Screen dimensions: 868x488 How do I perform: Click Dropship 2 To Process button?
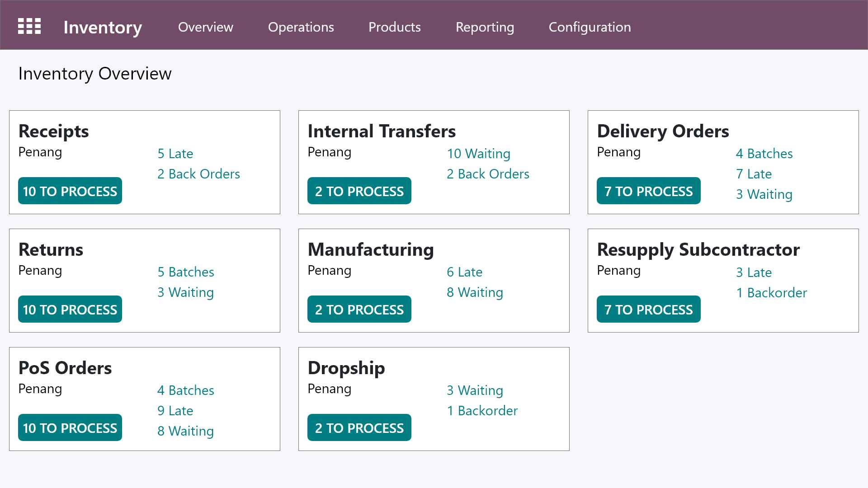pyautogui.click(x=359, y=428)
